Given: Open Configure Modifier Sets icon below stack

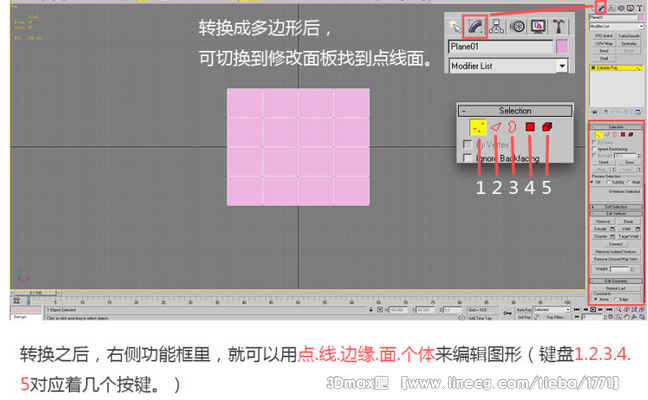Looking at the screenshot, I should pyautogui.click(x=638, y=112).
